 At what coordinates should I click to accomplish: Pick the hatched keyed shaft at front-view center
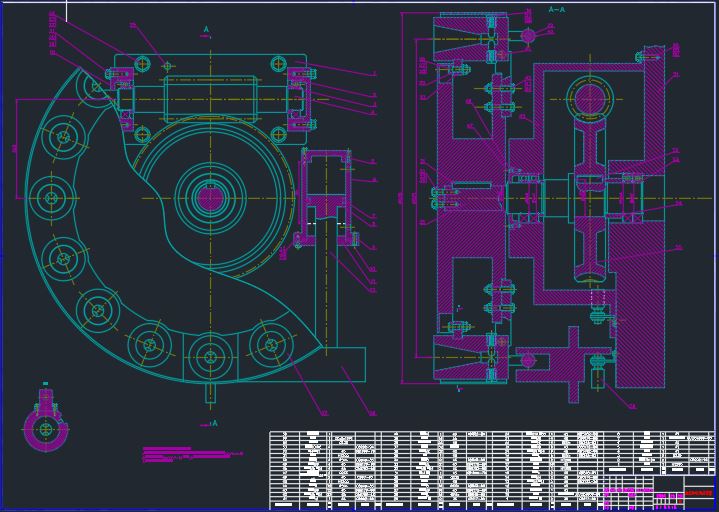pyautogui.click(x=210, y=198)
